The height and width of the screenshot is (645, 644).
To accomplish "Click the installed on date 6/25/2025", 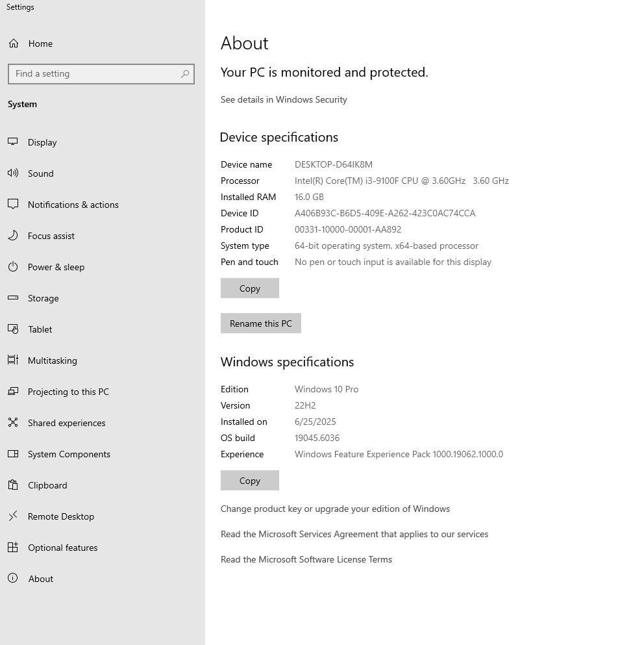I will point(316,422).
